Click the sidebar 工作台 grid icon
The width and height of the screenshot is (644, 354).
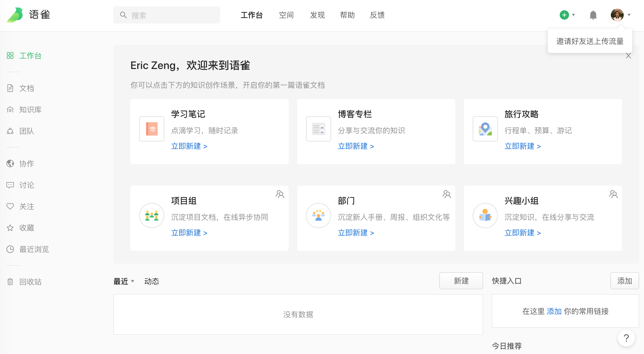[10, 56]
